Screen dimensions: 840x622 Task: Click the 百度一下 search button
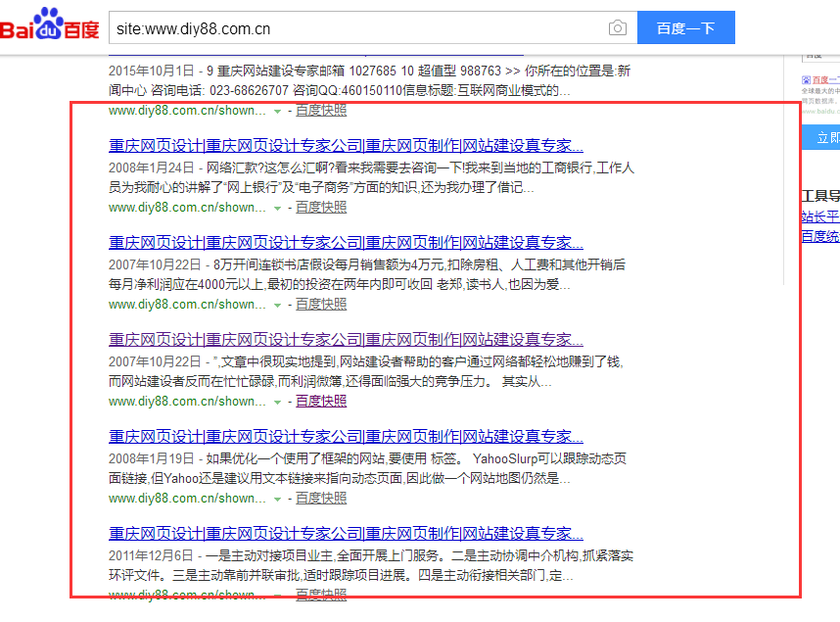pyautogui.click(x=685, y=27)
